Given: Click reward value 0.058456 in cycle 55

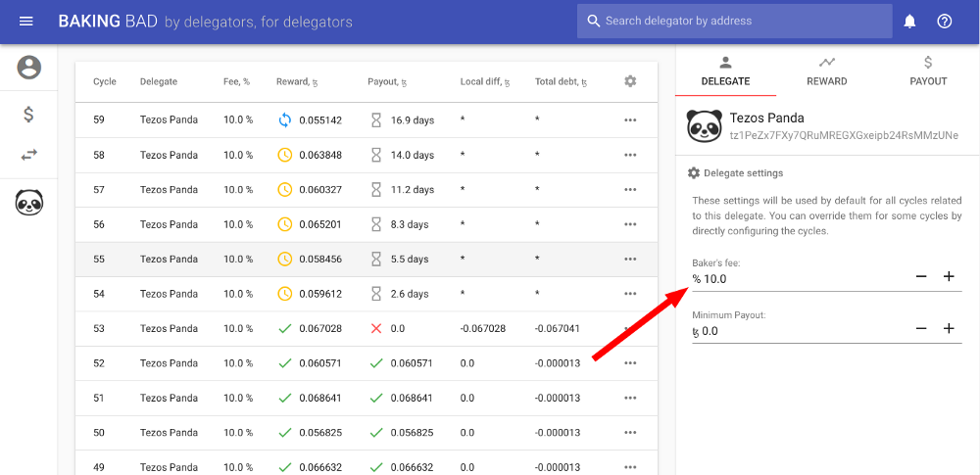Looking at the screenshot, I should tap(320, 259).
